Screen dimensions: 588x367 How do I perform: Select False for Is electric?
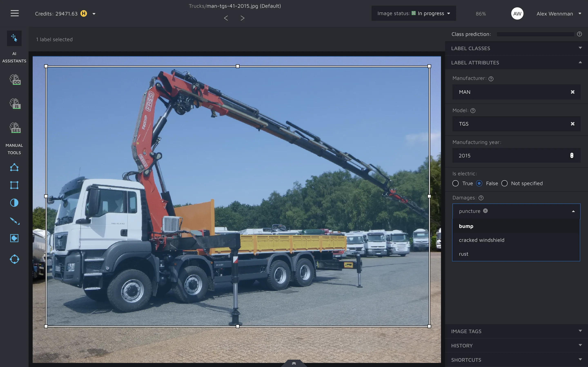[479, 183]
